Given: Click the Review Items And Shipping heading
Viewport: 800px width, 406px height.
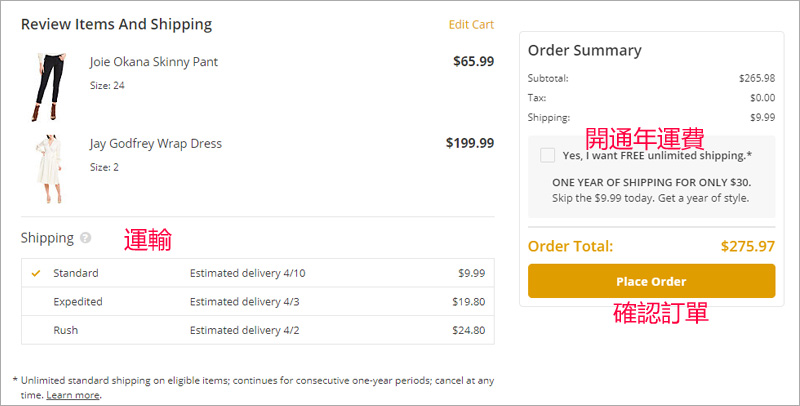Looking at the screenshot, I should [116, 25].
